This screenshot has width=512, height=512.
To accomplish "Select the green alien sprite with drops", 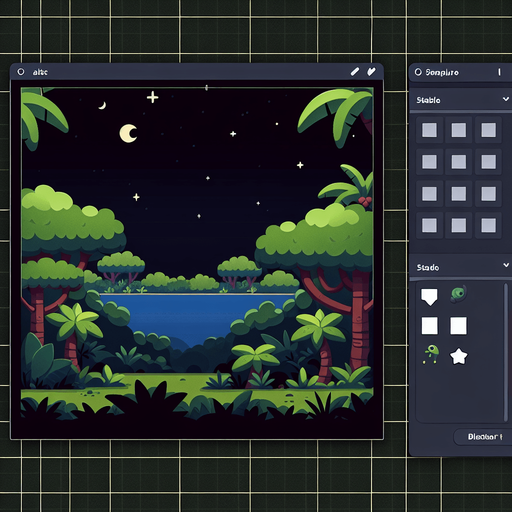I will pos(431,354).
